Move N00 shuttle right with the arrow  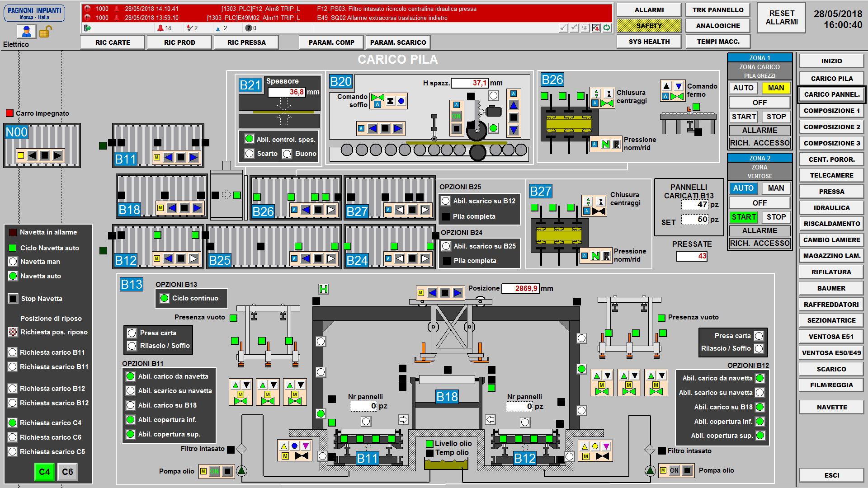pos(57,155)
